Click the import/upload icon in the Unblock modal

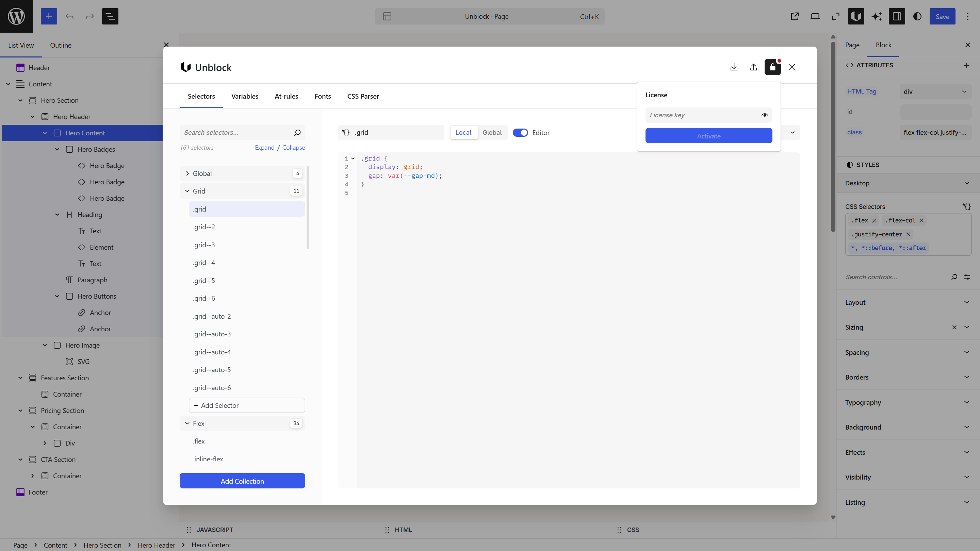point(754,67)
